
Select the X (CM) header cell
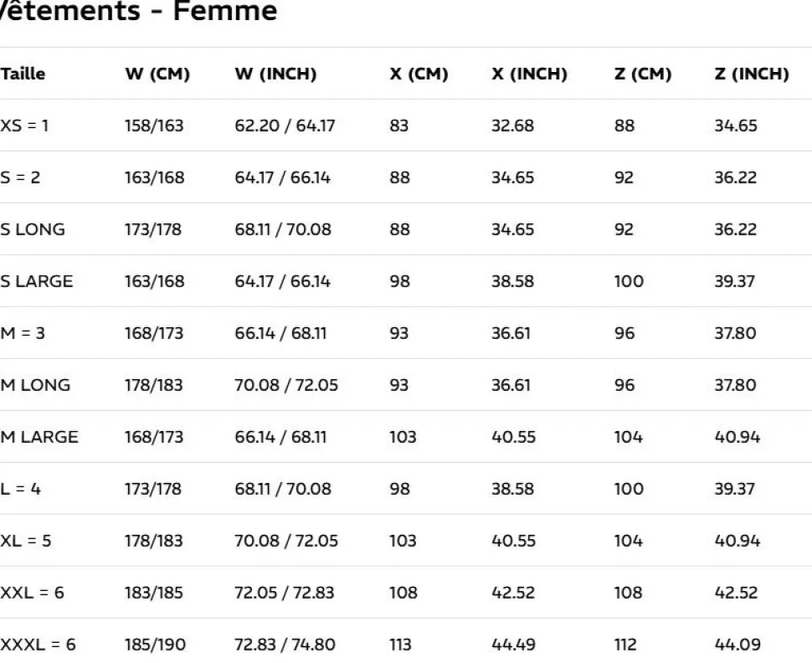click(419, 74)
